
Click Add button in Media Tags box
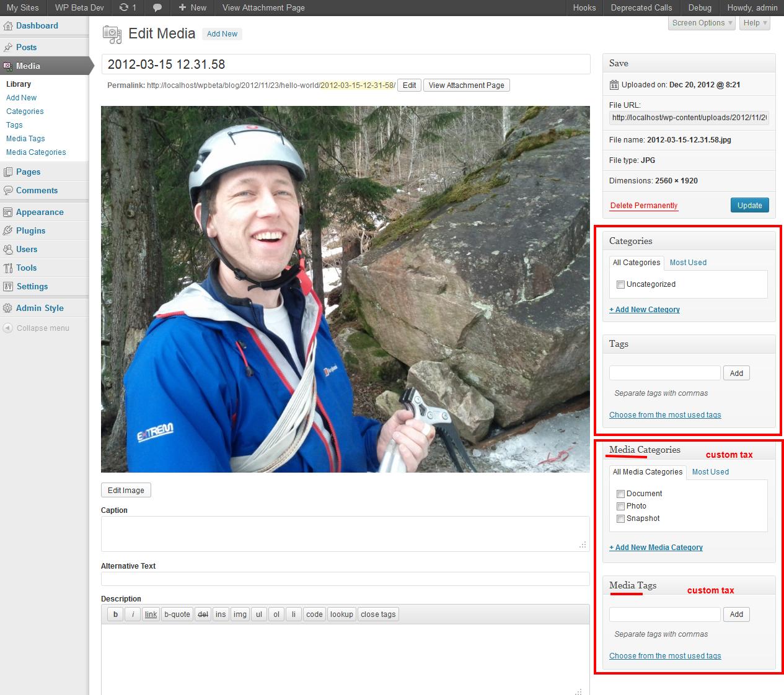736,614
